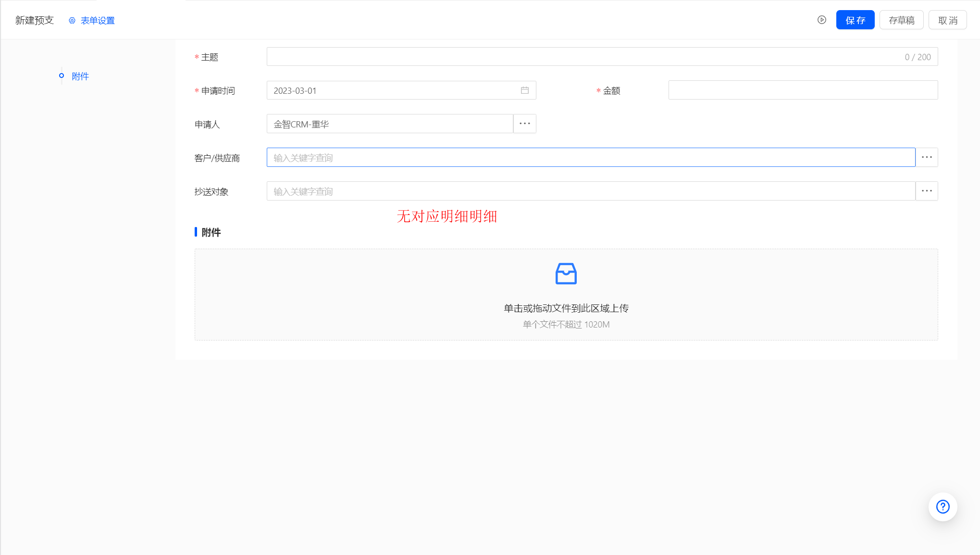Open the 表单设置 link
Viewport: 980px width, 555px height.
[x=98, y=21]
